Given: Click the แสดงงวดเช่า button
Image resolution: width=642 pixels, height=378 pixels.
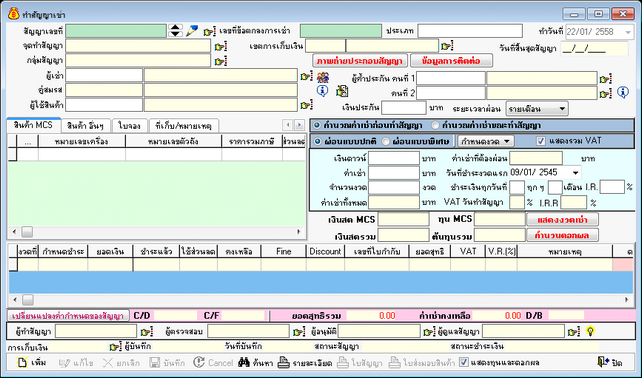Looking at the screenshot, I should pyautogui.click(x=562, y=220).
